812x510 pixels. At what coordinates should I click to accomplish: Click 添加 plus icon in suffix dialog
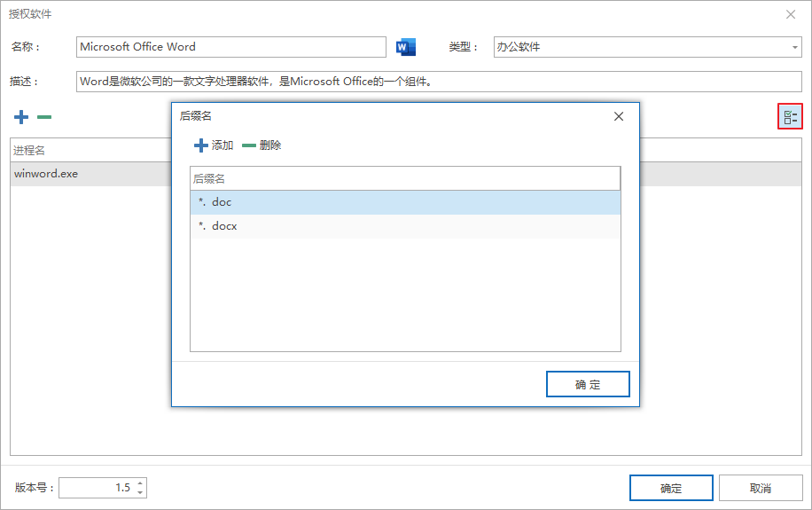(x=201, y=145)
